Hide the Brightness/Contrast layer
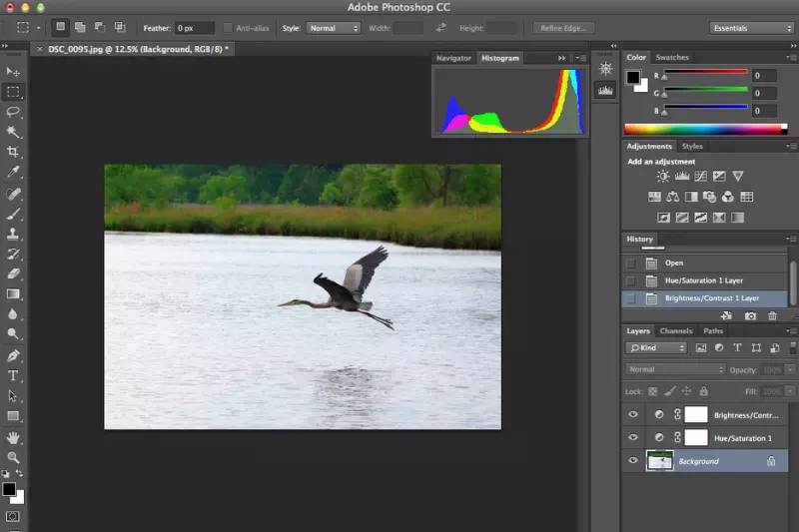This screenshot has width=799, height=532. click(x=633, y=414)
